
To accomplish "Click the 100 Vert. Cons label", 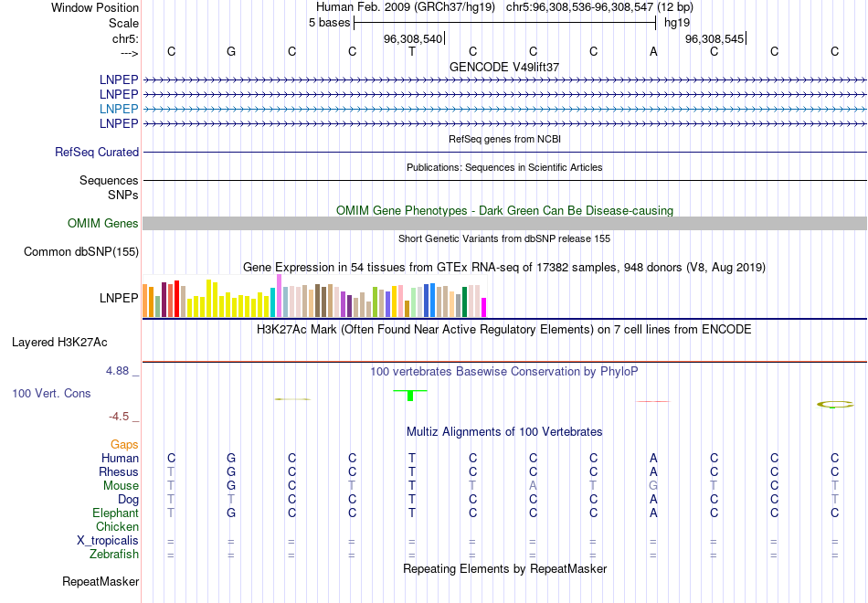I will tap(51, 394).
